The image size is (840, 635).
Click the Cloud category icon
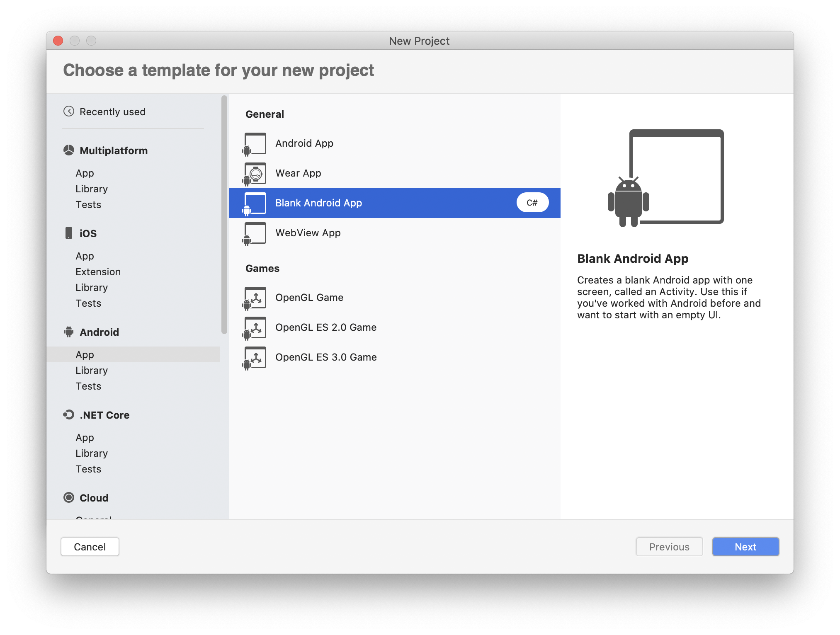(x=69, y=497)
